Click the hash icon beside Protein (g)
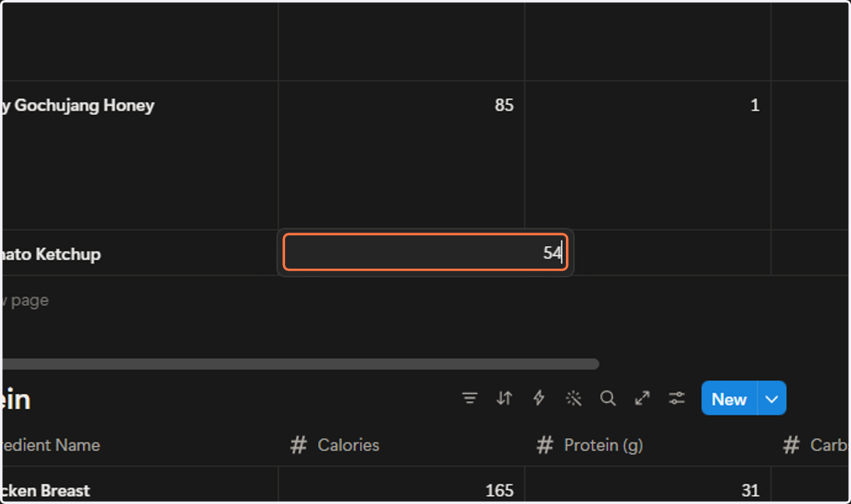The image size is (851, 504). click(x=545, y=445)
